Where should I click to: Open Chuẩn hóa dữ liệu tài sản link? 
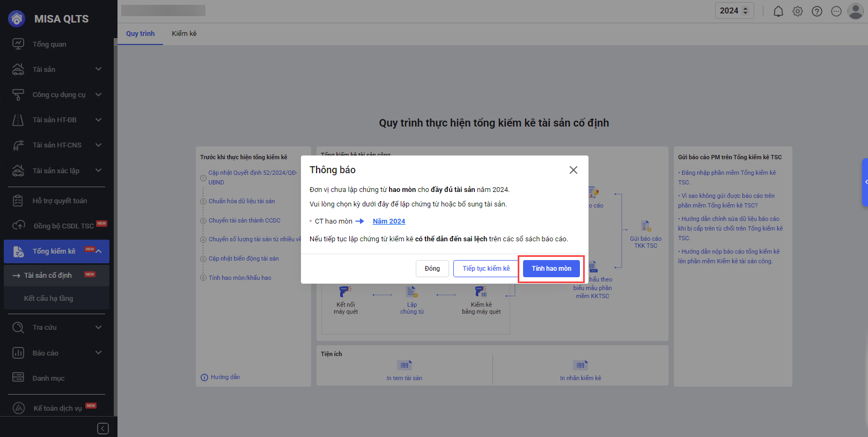coord(241,201)
